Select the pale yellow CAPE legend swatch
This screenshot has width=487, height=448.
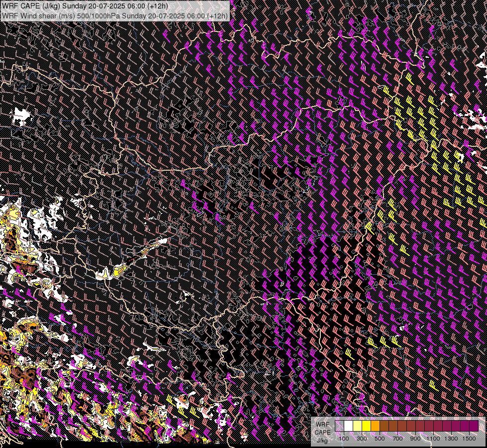tap(358, 426)
